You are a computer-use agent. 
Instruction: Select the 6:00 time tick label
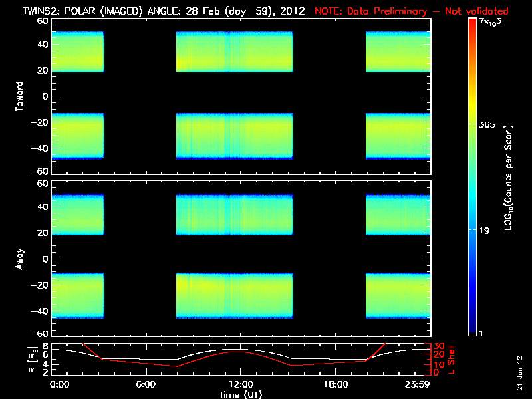[x=146, y=384]
